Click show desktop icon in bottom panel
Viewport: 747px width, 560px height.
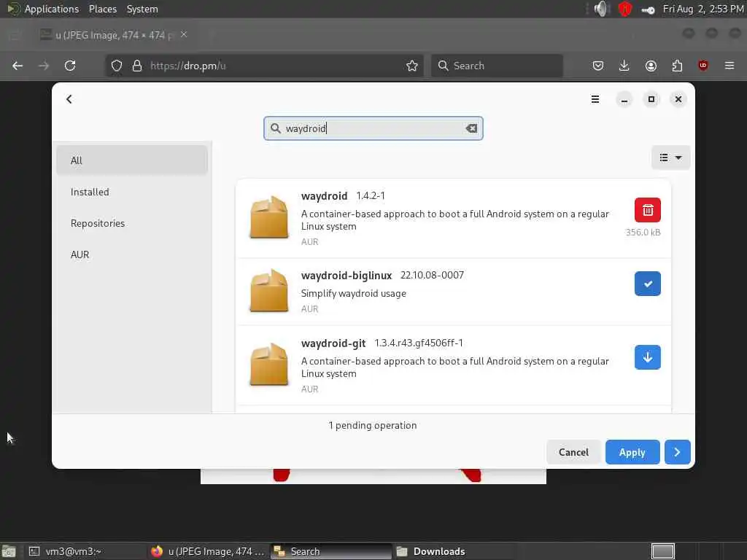(x=9, y=552)
